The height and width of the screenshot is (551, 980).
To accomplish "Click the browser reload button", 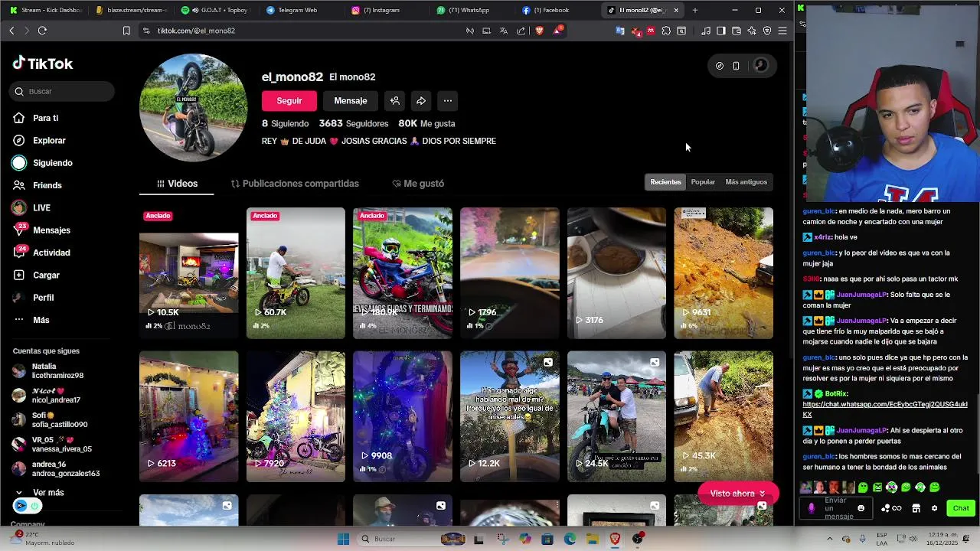I will coord(42,31).
